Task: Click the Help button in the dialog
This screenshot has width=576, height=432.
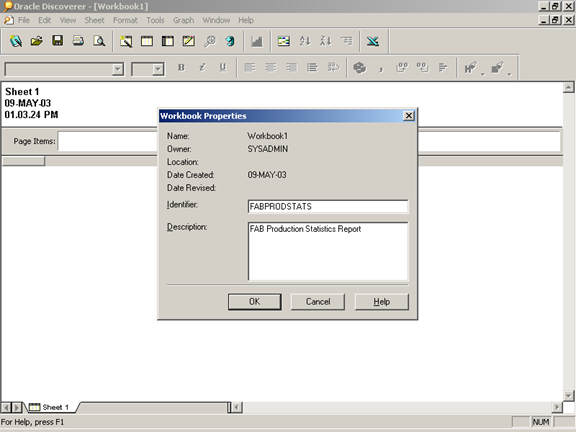Action: [x=381, y=302]
